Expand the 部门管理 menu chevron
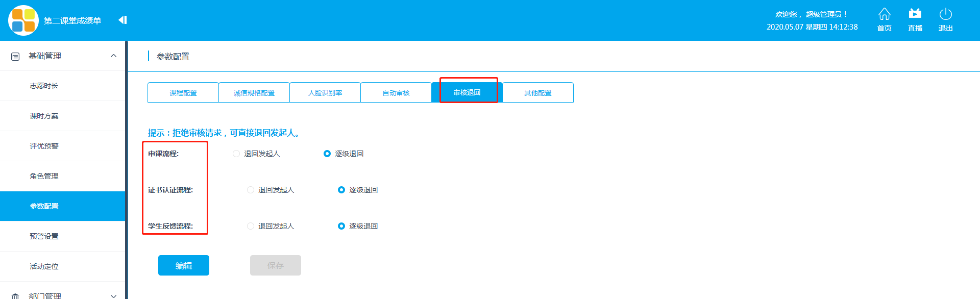This screenshot has width=980, height=299. (x=113, y=295)
